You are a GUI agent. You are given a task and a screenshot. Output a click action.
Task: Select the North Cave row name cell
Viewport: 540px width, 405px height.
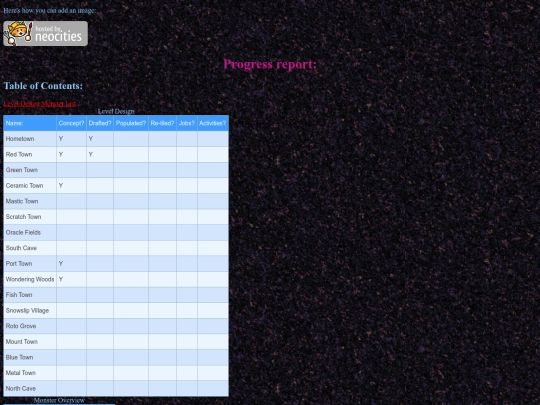pos(30,388)
